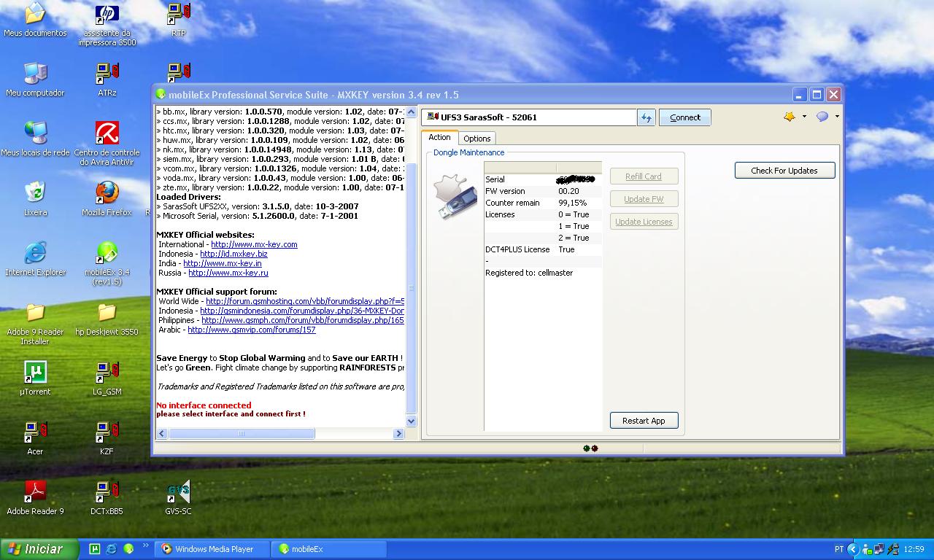Click the FW version 00.20 value
934x560 pixels.
click(x=568, y=191)
